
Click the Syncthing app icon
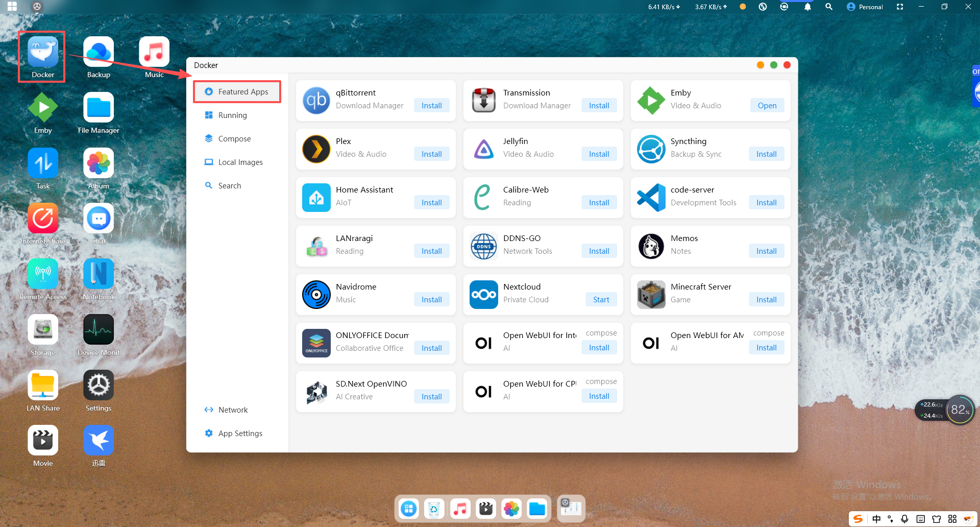pos(651,149)
